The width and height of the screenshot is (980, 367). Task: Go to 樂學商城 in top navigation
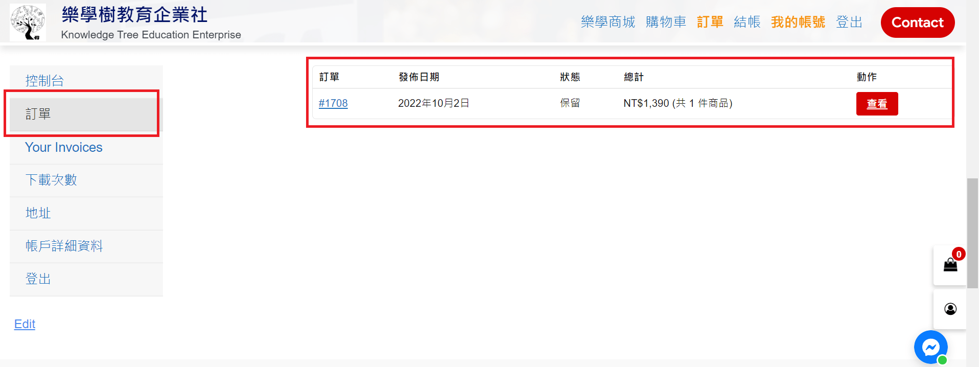(x=608, y=22)
